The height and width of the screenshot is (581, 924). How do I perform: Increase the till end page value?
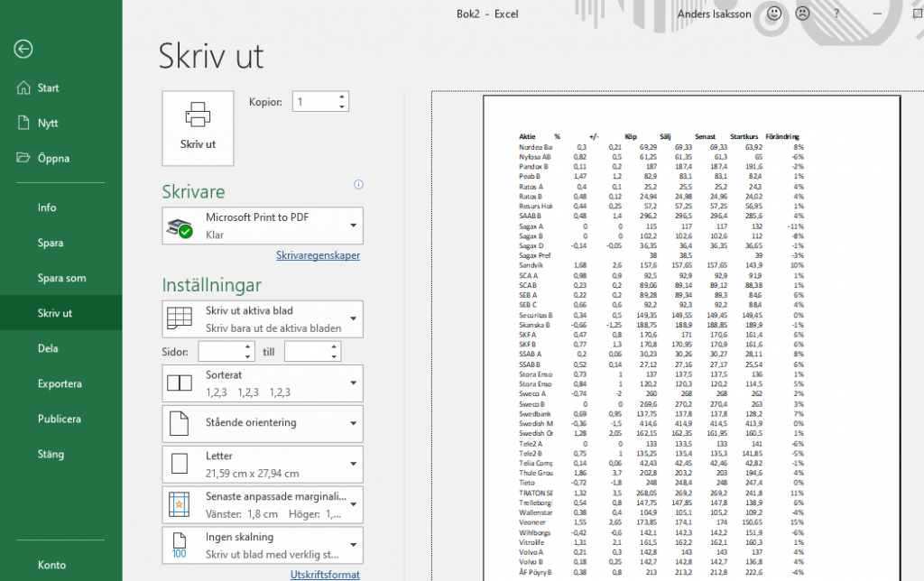(334, 346)
